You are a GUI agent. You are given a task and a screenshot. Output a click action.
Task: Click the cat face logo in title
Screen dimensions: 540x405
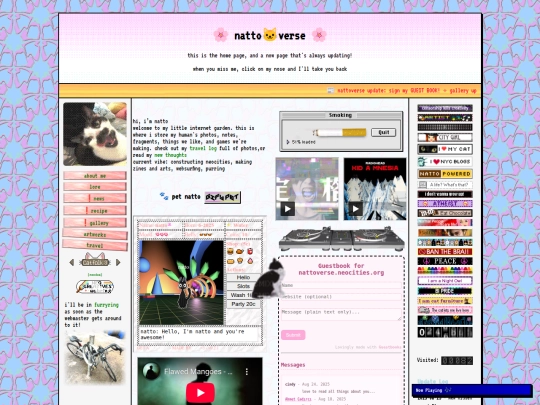[270, 35]
